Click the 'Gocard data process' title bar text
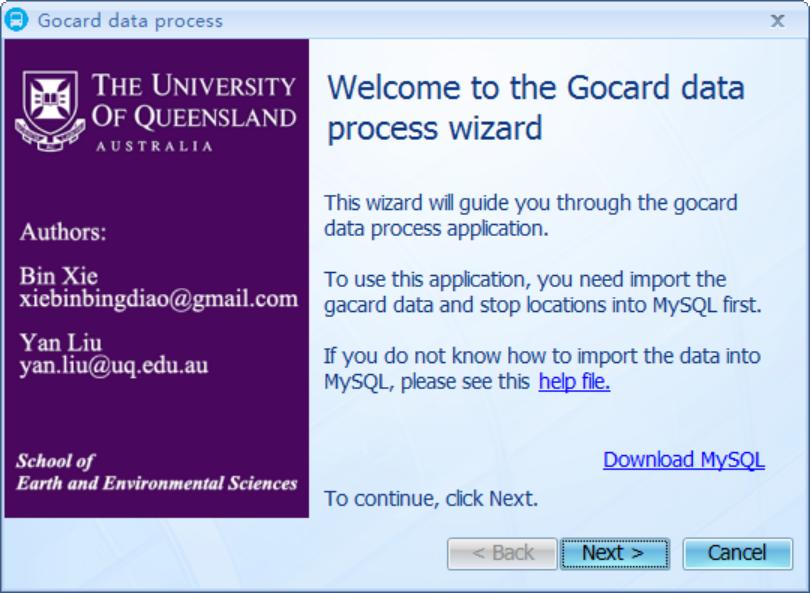This screenshot has height=593, width=810. click(130, 20)
